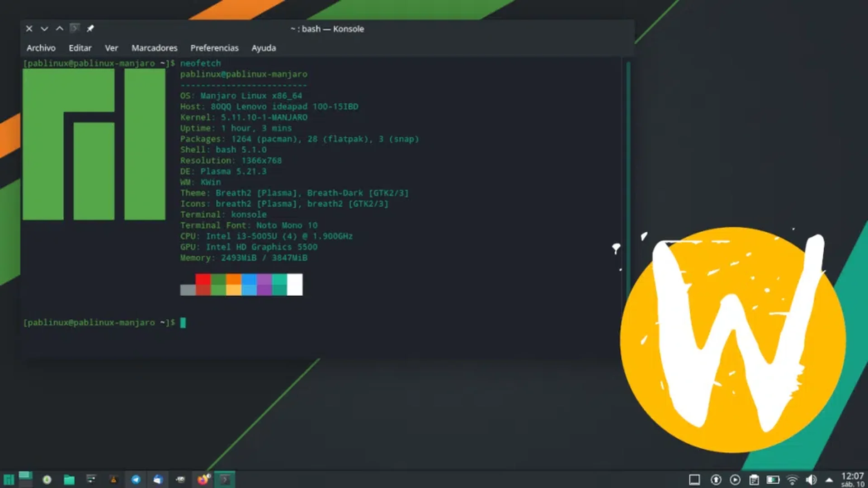Open the Marcadores menu in Konsole
The height and width of the screenshot is (488, 868).
[154, 48]
